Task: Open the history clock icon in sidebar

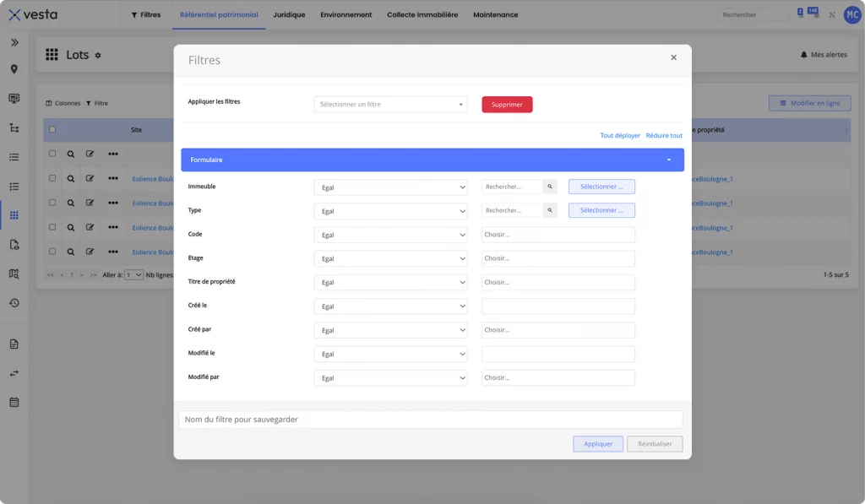Action: tap(14, 303)
